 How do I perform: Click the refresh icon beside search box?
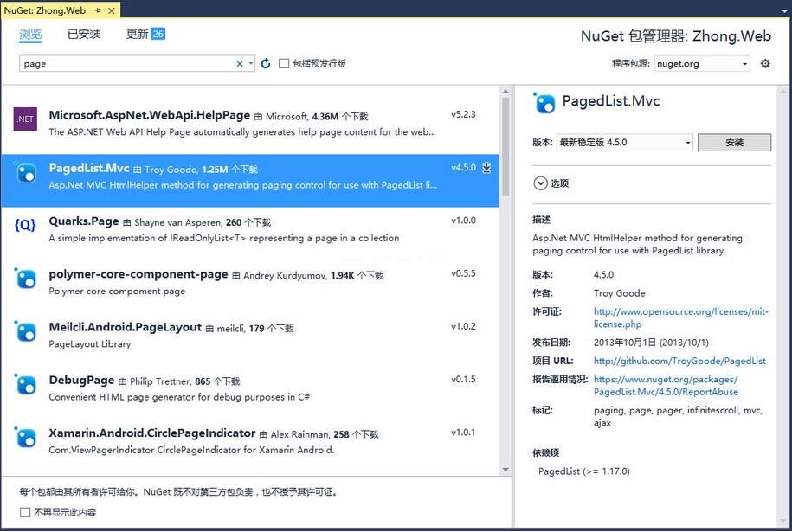point(266,64)
